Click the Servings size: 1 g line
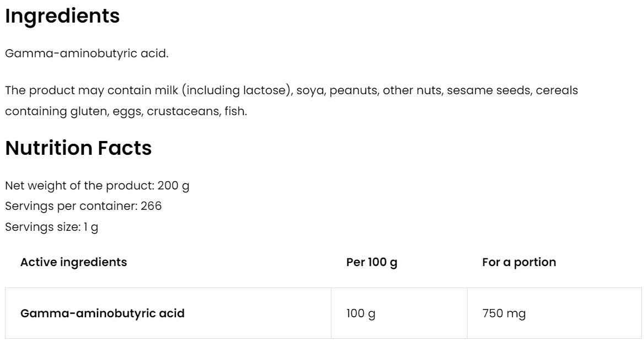The image size is (644, 341). coord(52,226)
